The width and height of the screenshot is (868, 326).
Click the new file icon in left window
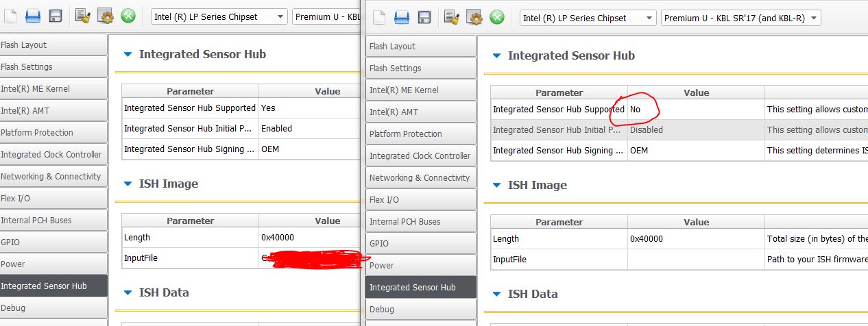[x=11, y=16]
